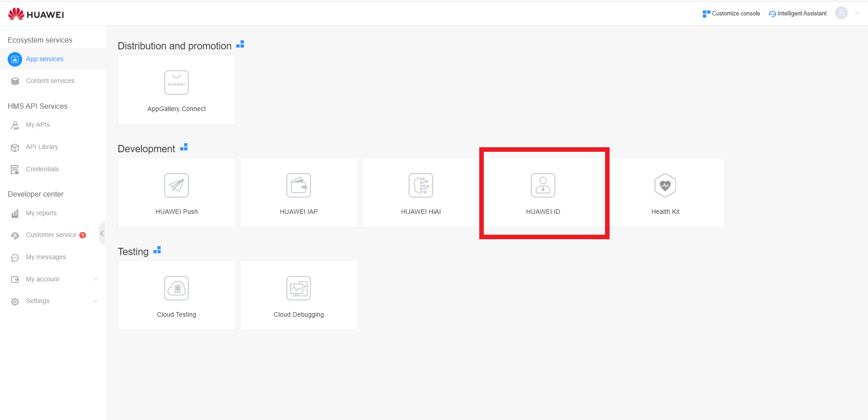Click the Health Kit label
Screen dimensions: 868x420
click(x=665, y=212)
